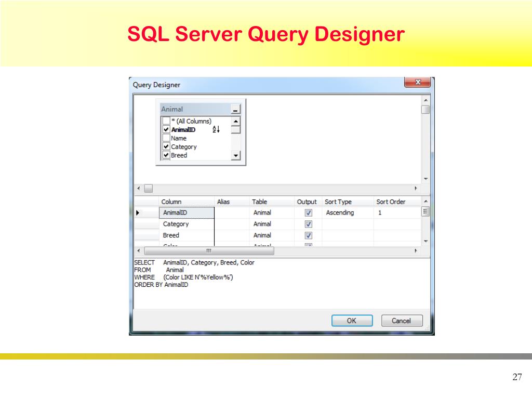Check the * (All Columns) box
532x399 pixels.
pos(166,121)
